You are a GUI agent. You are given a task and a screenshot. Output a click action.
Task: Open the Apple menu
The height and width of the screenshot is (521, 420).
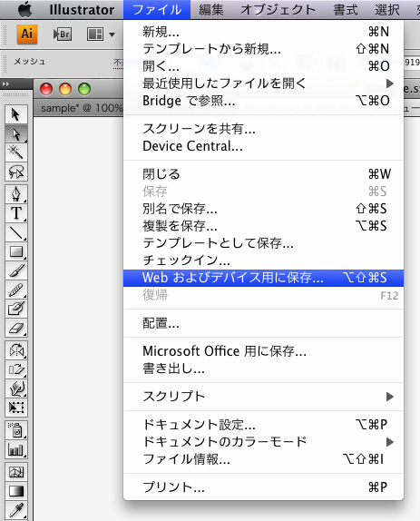tap(24, 10)
